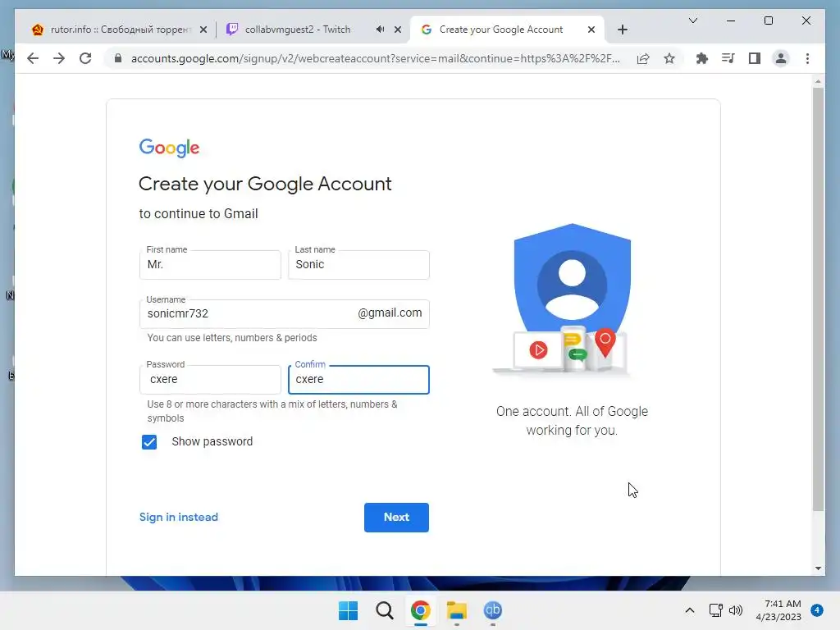The image size is (840, 630).
Task: Click the Last name field
Action: 358,265
